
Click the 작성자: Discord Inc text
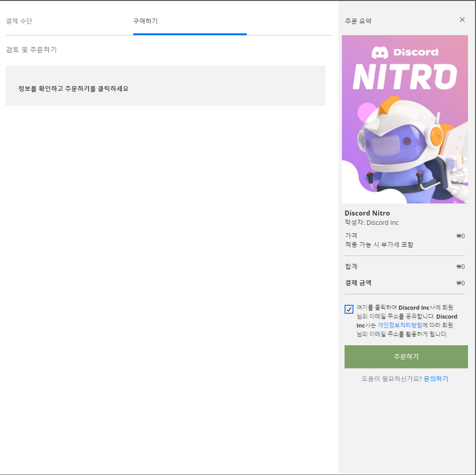[372, 223]
